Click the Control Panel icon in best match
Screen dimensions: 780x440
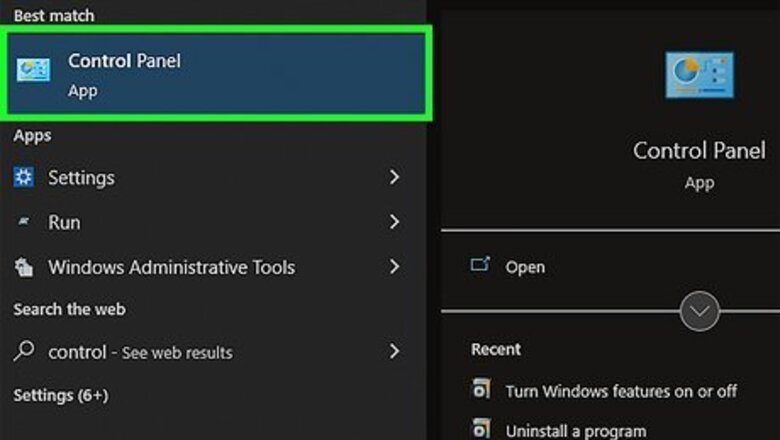[x=33, y=70]
